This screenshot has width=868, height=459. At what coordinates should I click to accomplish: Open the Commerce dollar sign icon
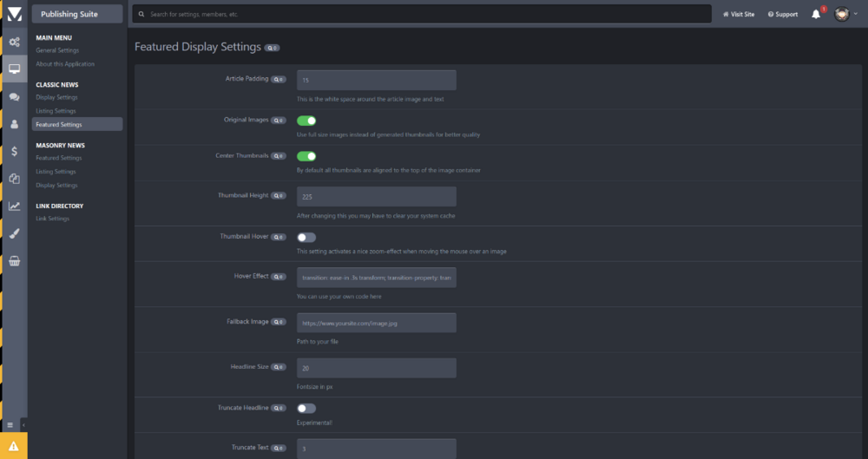point(15,151)
